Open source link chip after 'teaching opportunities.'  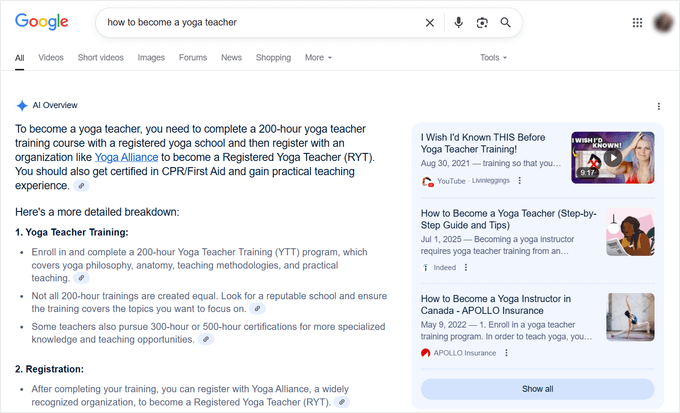206,339
